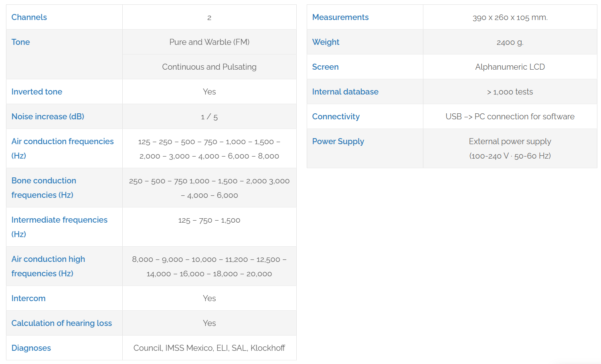Select the Connectivity label

click(x=336, y=117)
